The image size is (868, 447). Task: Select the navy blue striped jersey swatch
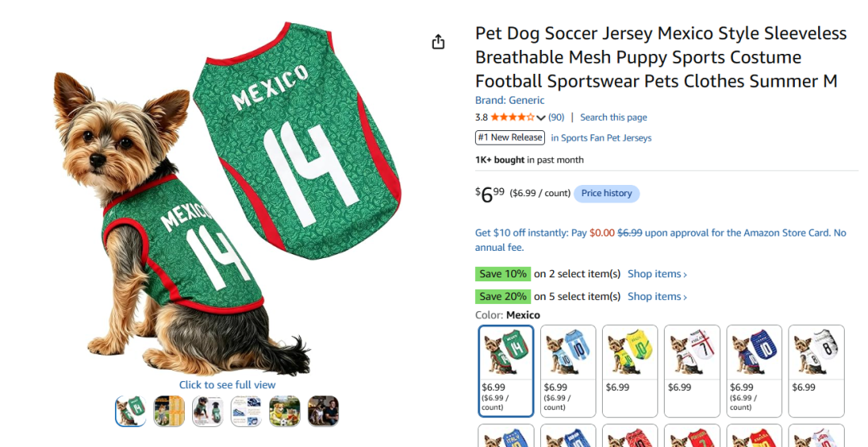[x=754, y=371]
